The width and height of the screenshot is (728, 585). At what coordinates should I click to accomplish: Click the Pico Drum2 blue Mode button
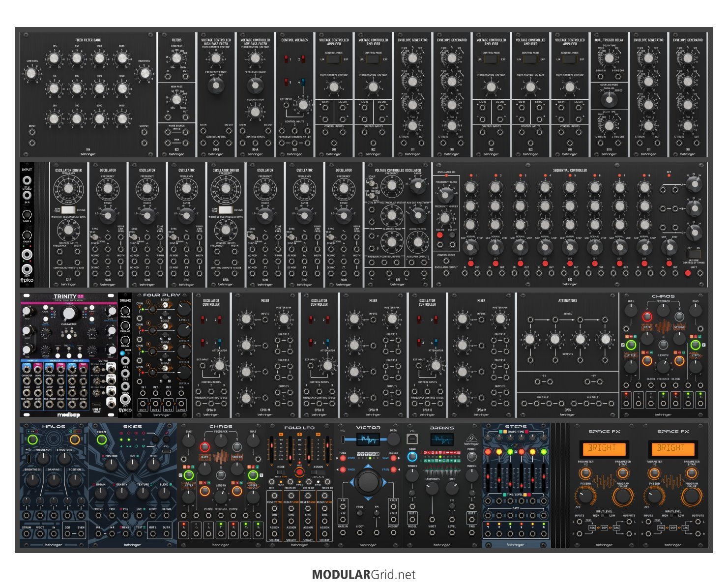tap(122, 353)
